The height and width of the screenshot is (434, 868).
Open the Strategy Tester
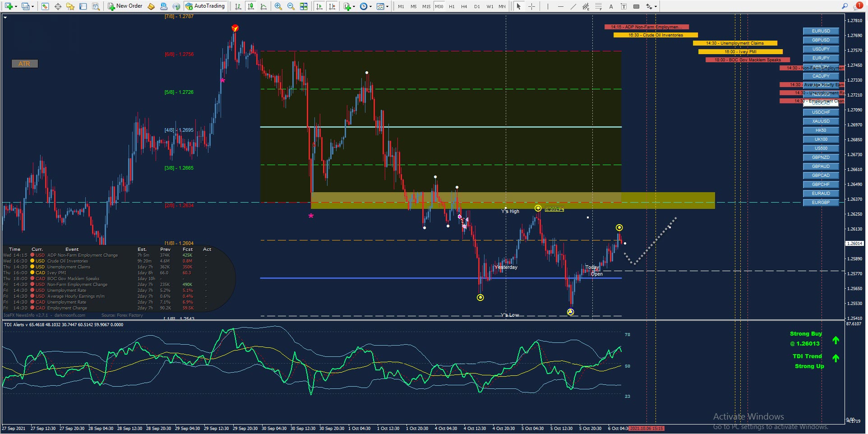tap(96, 6)
